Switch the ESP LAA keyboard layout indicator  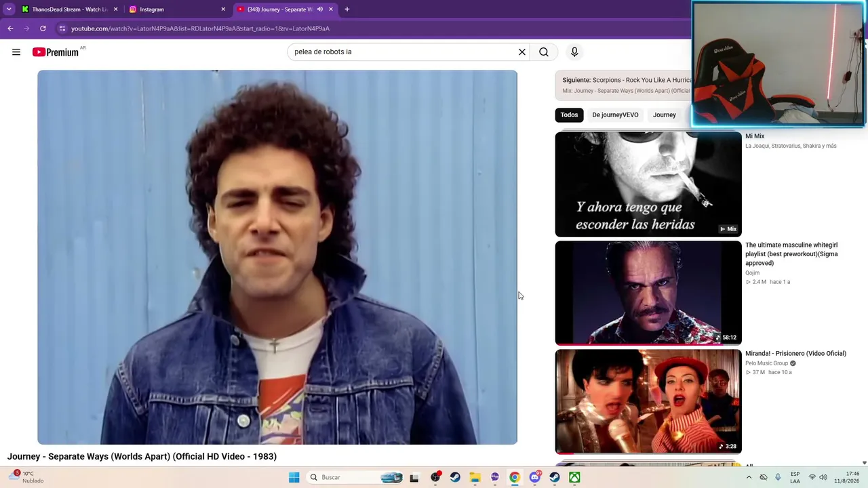pos(795,477)
